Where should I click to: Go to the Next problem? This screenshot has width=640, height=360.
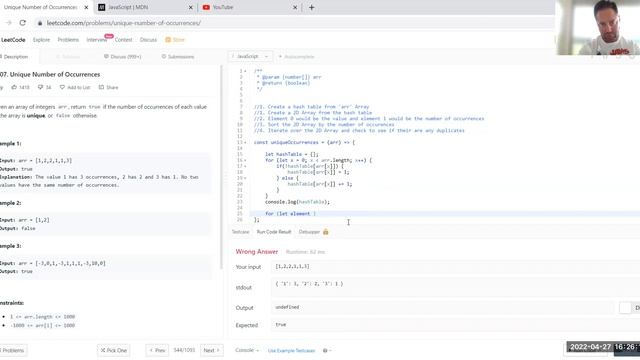tap(211, 350)
